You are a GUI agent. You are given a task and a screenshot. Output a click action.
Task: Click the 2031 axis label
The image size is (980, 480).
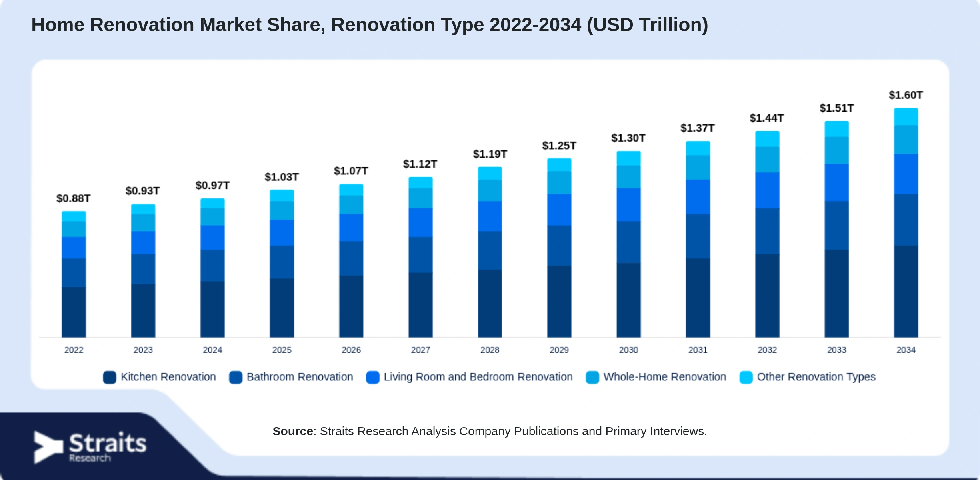[x=698, y=350]
